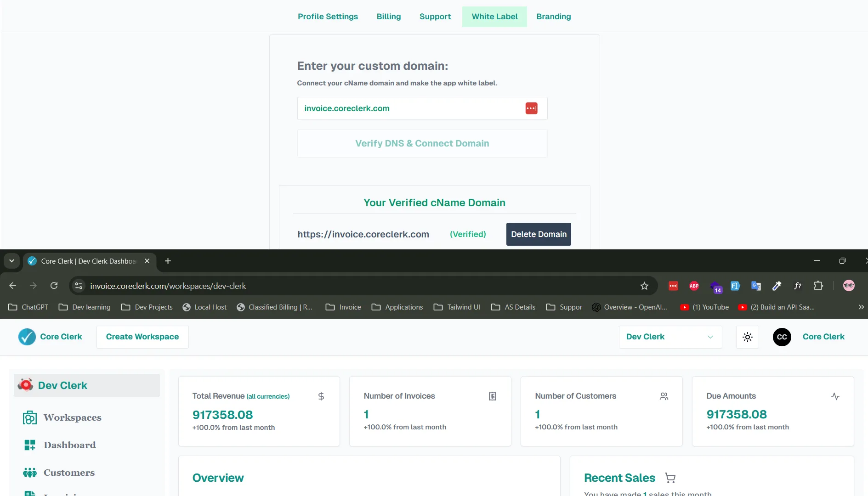The image size is (868, 496).
Task: Switch to the Support tab
Action: coord(435,17)
